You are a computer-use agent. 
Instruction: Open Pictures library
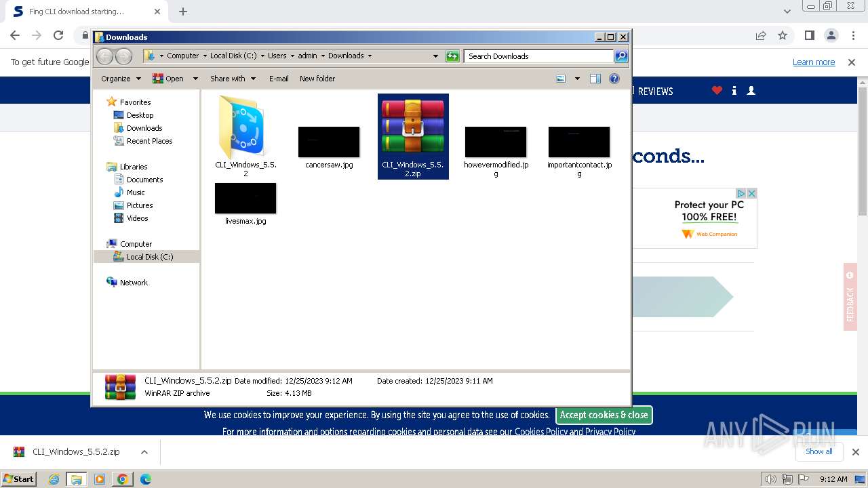pyautogui.click(x=140, y=205)
